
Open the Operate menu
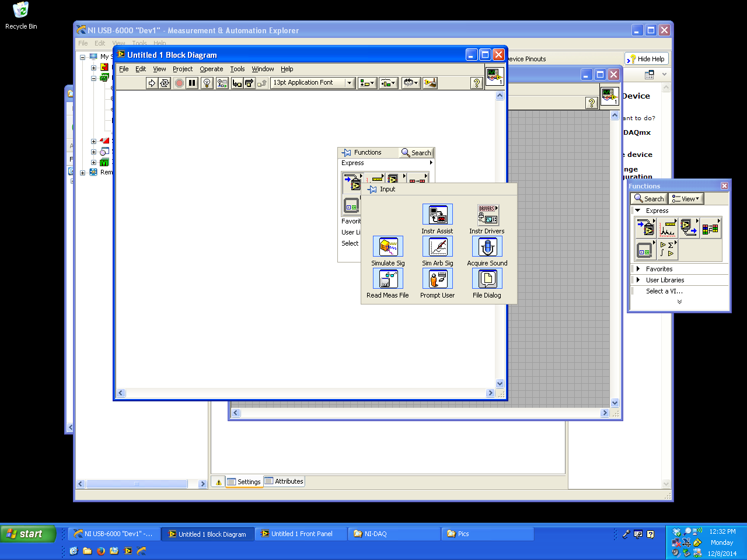click(x=211, y=69)
